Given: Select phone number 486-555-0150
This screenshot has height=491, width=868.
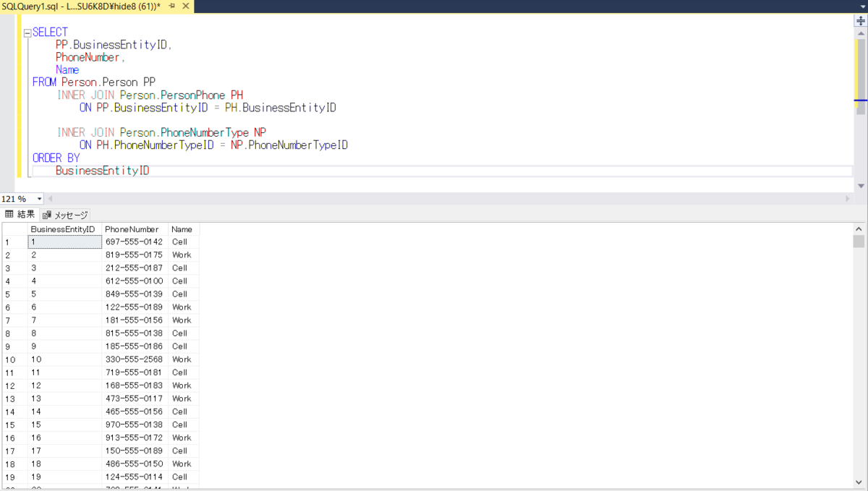Looking at the screenshot, I should coord(135,464).
